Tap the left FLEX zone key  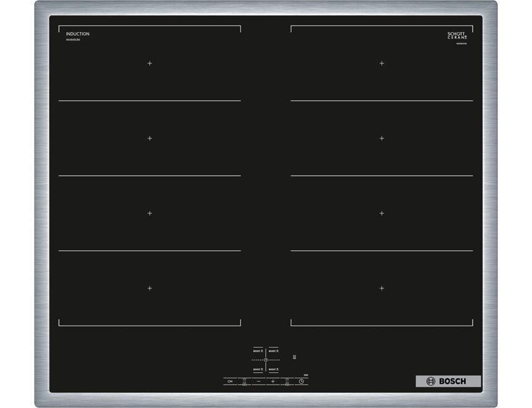coord(244,381)
